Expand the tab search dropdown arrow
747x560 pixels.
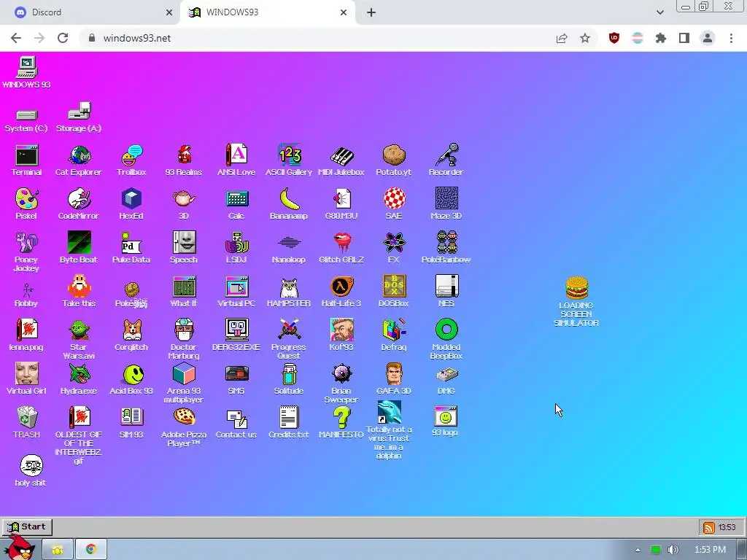click(659, 12)
